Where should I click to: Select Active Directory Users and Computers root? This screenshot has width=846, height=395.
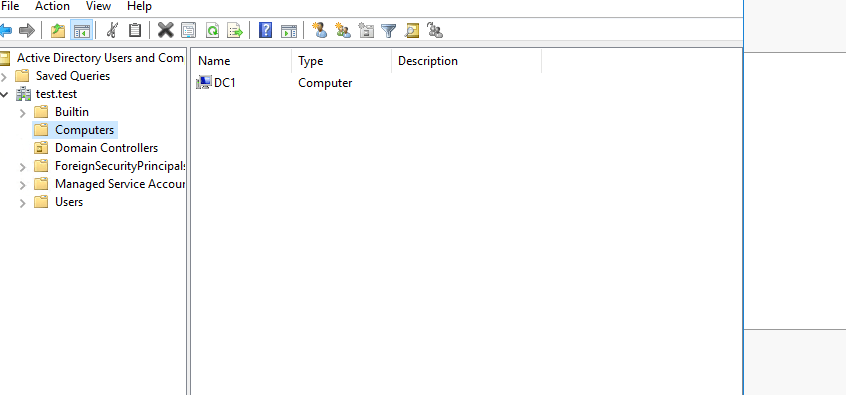pyautogui.click(x=100, y=58)
